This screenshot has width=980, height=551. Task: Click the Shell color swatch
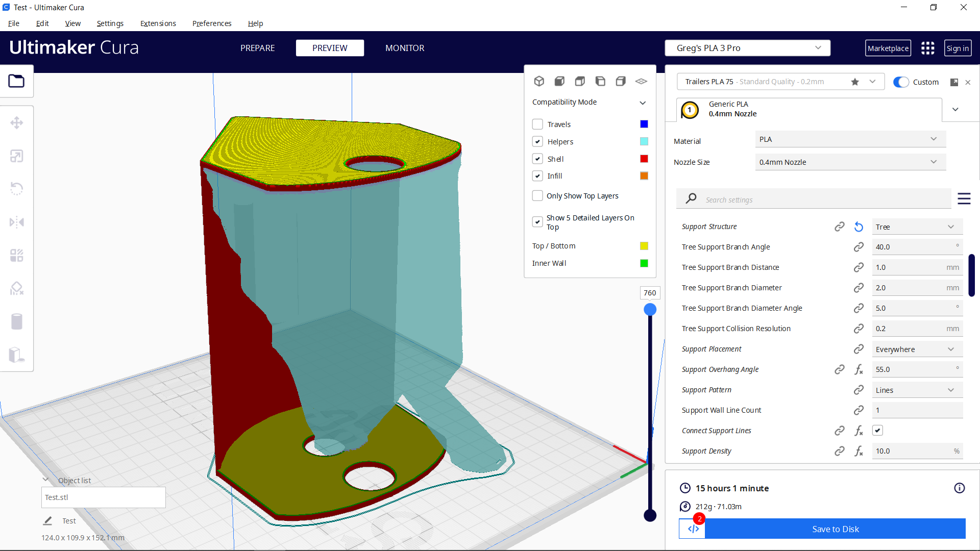pyautogui.click(x=644, y=159)
